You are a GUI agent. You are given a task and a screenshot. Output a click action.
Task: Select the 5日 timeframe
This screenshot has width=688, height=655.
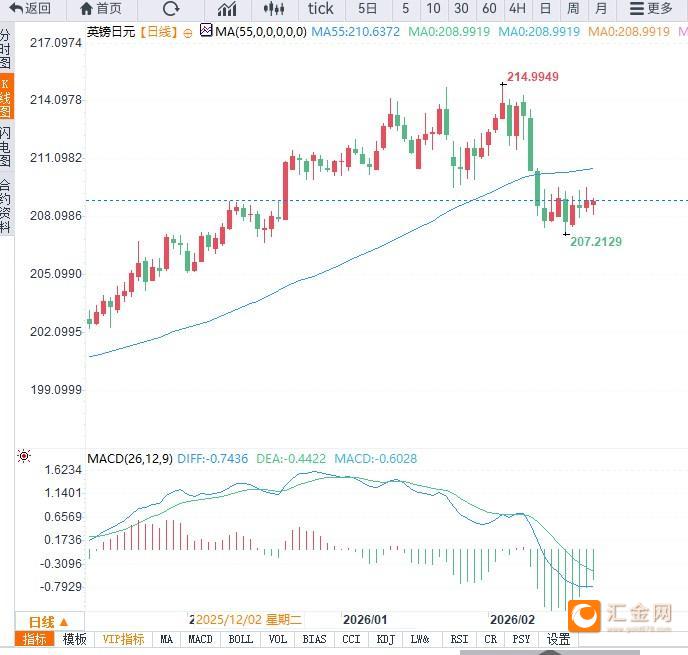click(368, 9)
